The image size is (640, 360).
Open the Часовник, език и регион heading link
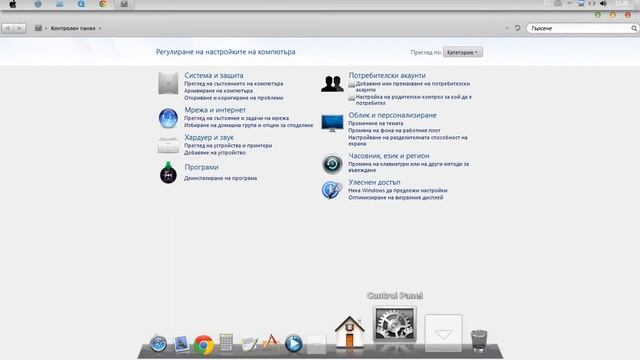(389, 156)
